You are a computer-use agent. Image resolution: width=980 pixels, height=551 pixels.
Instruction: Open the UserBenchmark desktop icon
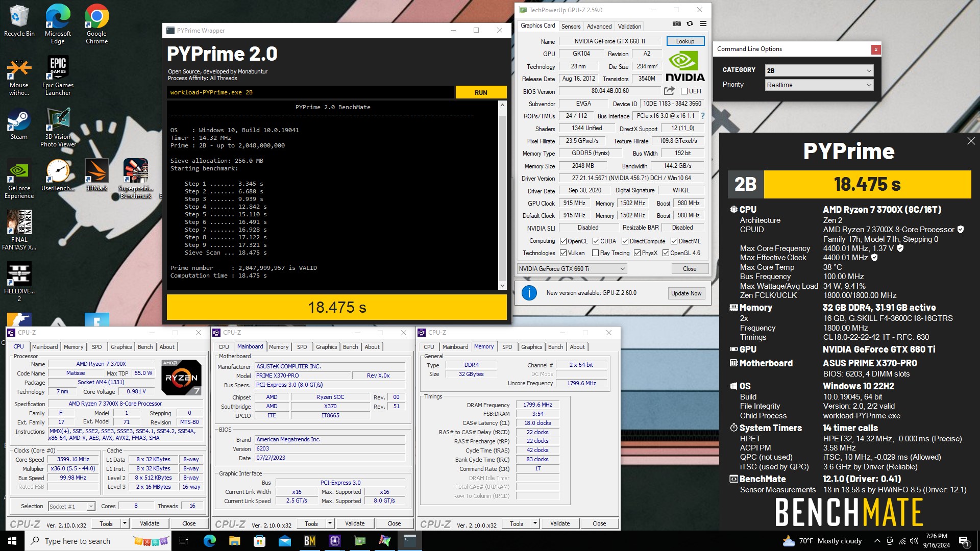[58, 175]
